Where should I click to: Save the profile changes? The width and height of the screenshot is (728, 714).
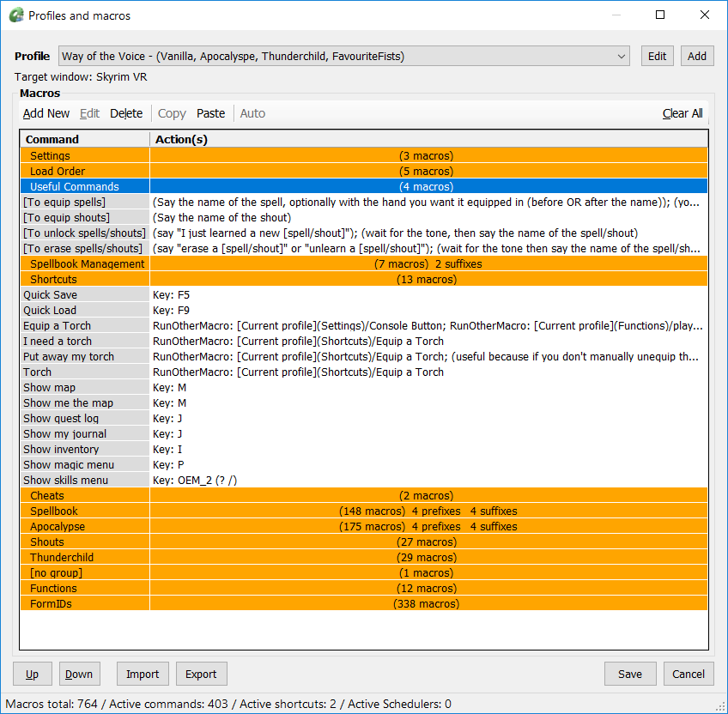629,674
